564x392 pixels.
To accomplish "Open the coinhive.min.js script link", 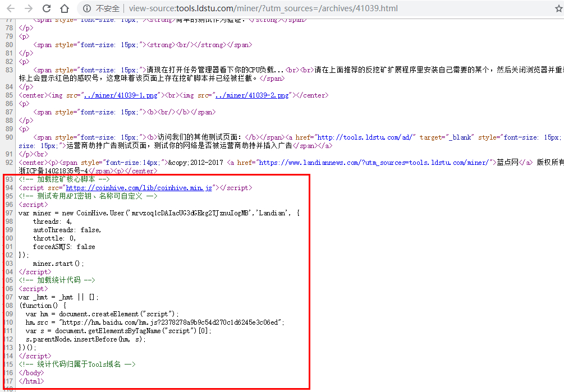I will [x=139, y=187].
